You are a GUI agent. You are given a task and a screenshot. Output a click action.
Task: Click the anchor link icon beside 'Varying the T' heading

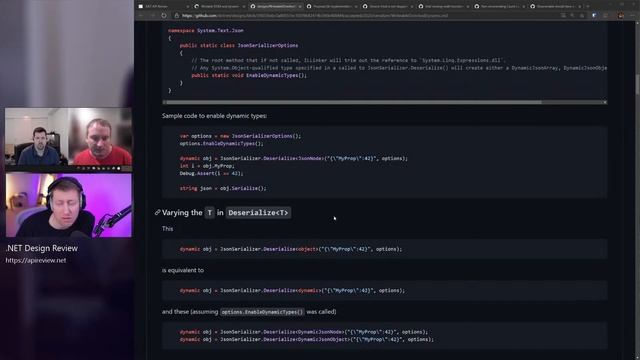click(157, 212)
